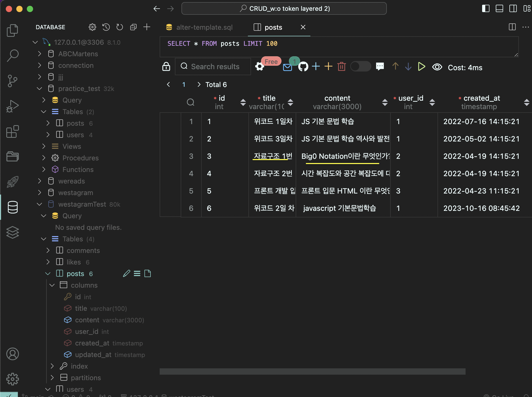Screen dimensions: 532x397
Task: Open the Database view in the activity bar
Action: [x=12, y=207]
